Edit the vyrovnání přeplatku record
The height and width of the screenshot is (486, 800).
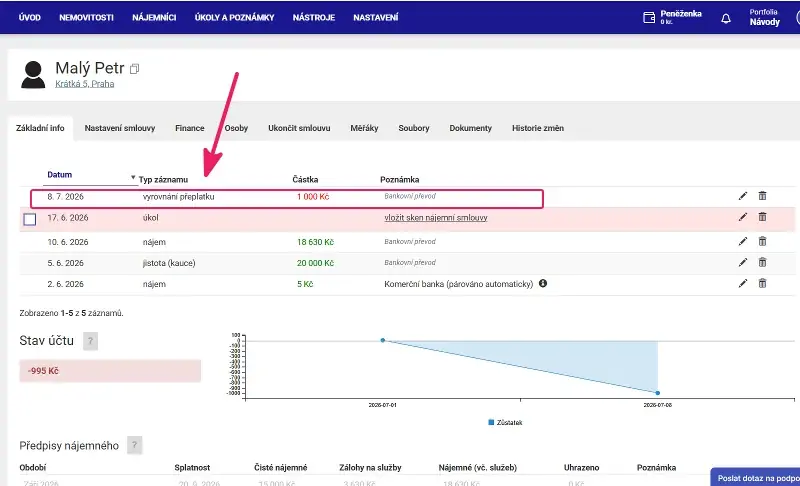click(743, 196)
